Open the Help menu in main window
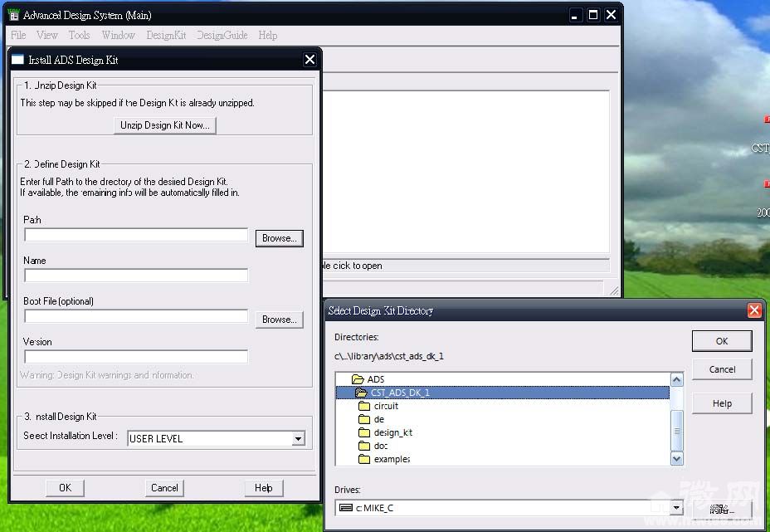The width and height of the screenshot is (770, 532). pos(268,36)
